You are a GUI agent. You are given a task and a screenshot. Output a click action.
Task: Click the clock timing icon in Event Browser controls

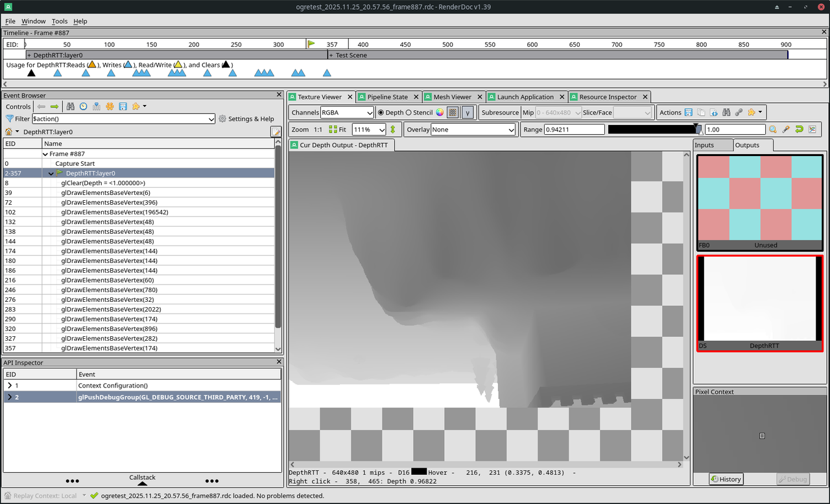click(x=83, y=106)
